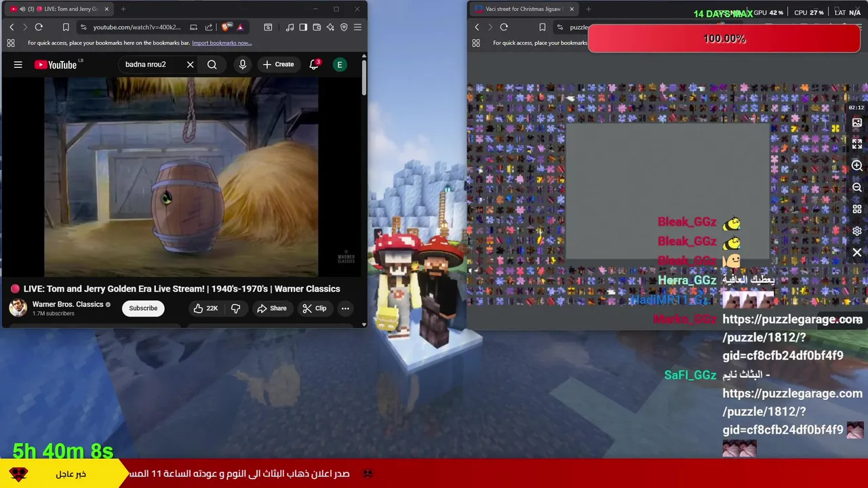Open the music playlist icon in browser toolbar
The height and width of the screenshot is (488, 868).
[290, 27]
